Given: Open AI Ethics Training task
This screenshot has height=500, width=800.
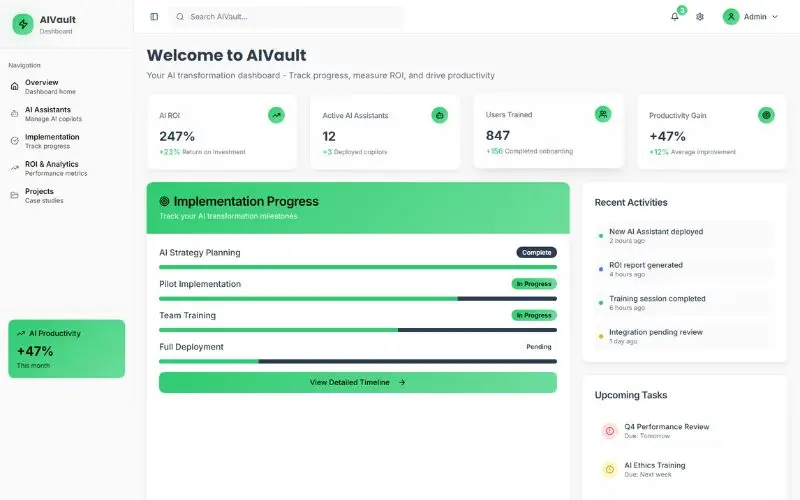Looking at the screenshot, I should (x=685, y=469).
